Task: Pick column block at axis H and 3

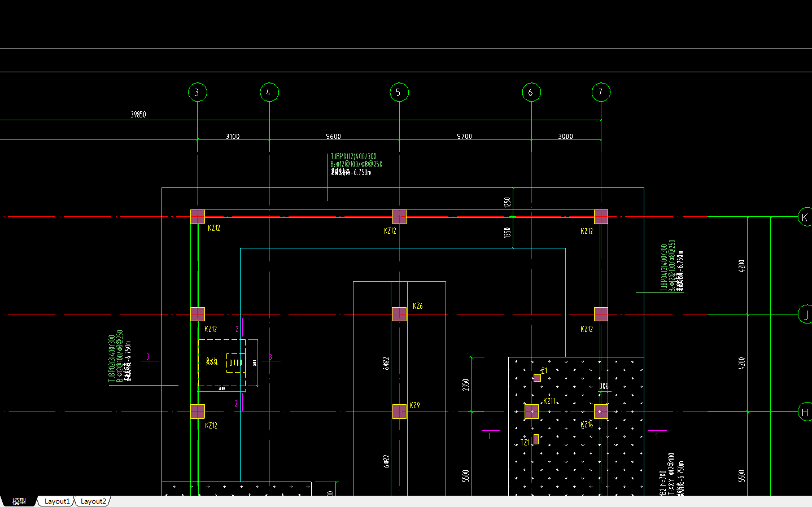Action: (198, 412)
